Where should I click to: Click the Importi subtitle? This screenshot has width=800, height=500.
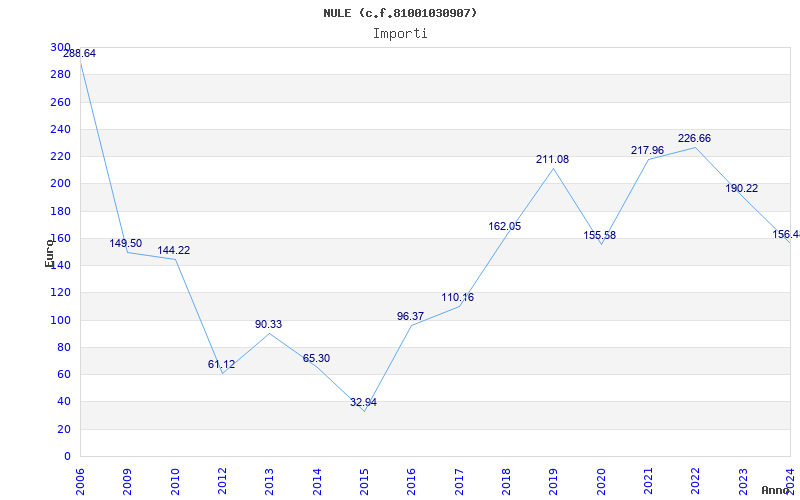pos(400,34)
